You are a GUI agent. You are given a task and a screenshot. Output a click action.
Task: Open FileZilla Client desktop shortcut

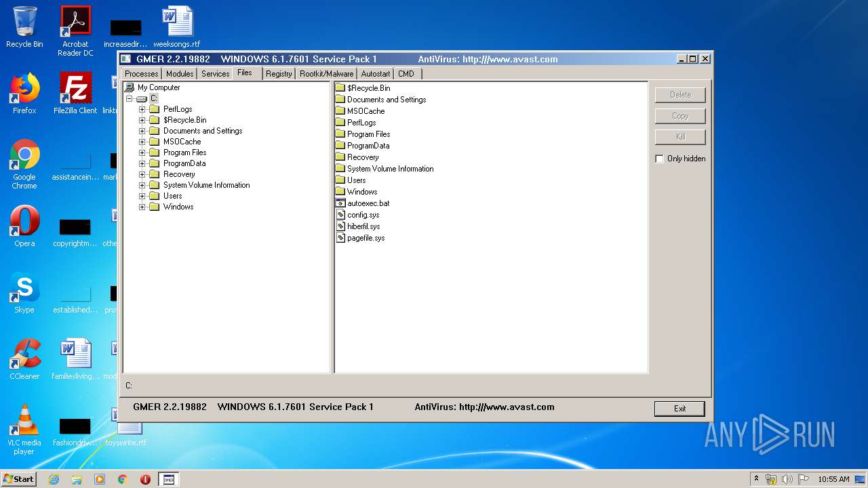pos(75,94)
